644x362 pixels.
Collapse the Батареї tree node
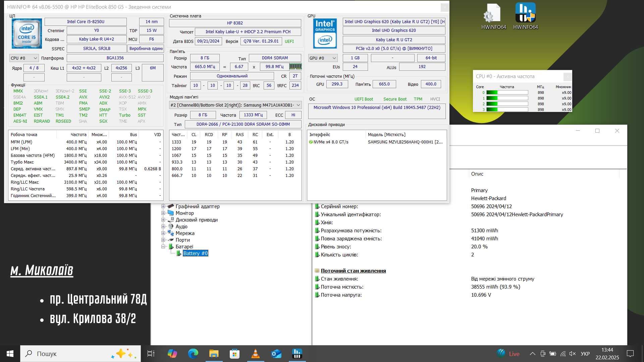click(163, 247)
